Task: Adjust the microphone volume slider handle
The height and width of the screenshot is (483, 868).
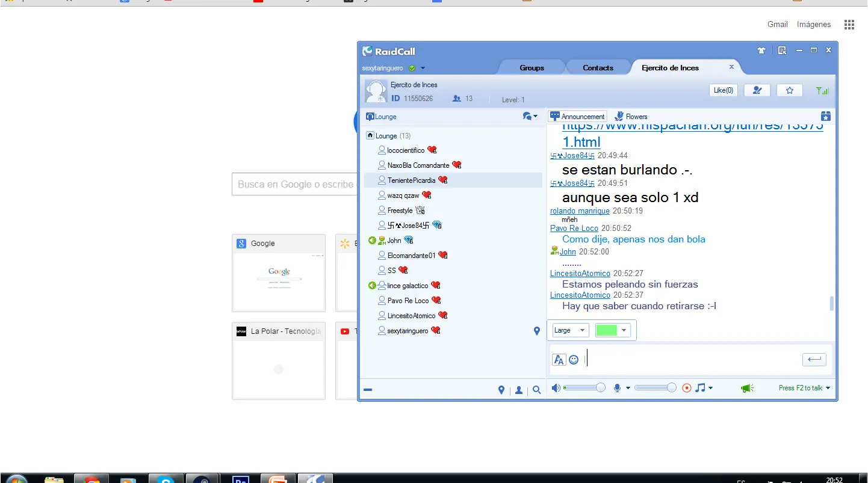Action: point(672,388)
